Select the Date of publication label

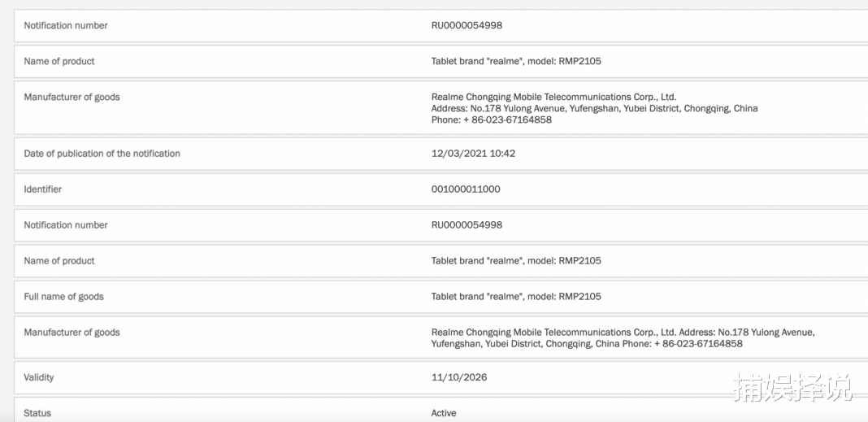[102, 154]
